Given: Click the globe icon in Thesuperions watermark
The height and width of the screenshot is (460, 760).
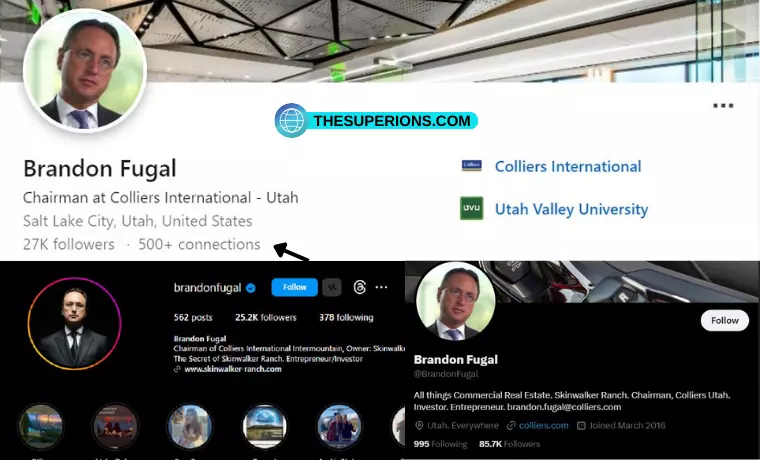Looking at the screenshot, I should [x=291, y=120].
